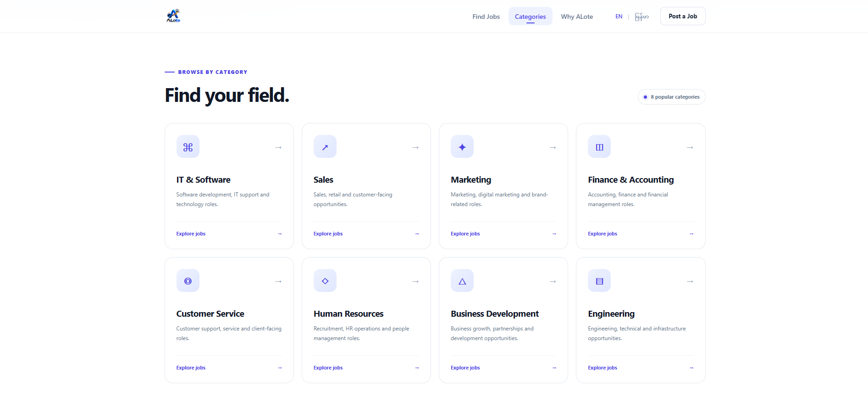The image size is (868, 414).
Task: Click top-right arrow on Finance & Accounting card
Action: point(690,147)
